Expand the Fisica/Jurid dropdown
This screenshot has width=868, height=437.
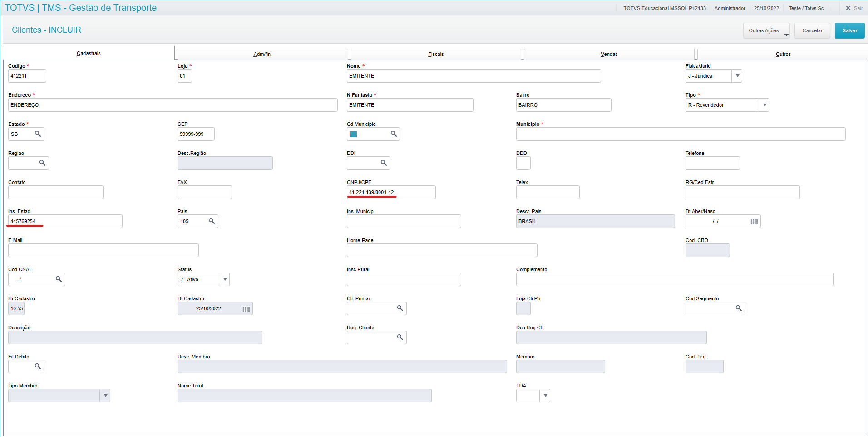(737, 76)
